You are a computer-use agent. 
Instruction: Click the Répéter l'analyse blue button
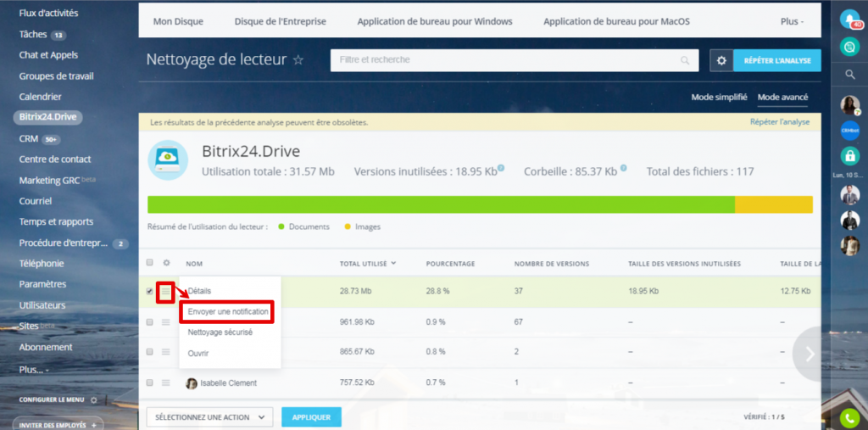777,60
